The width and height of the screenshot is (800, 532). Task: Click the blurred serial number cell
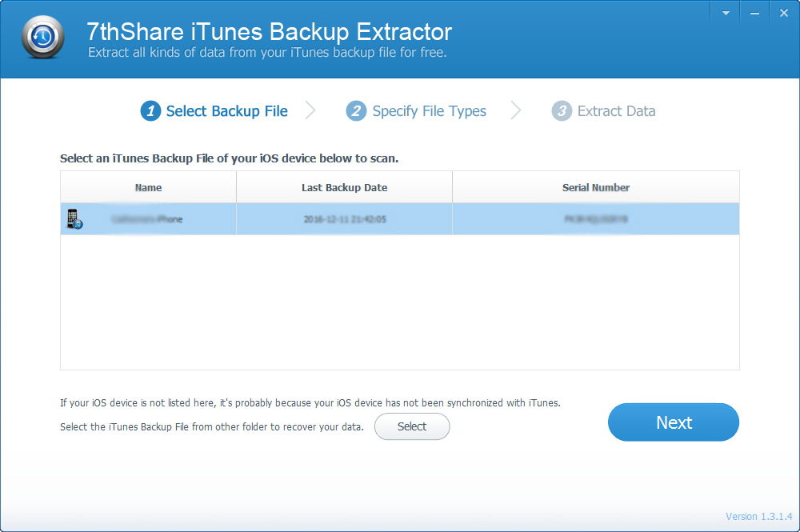596,219
